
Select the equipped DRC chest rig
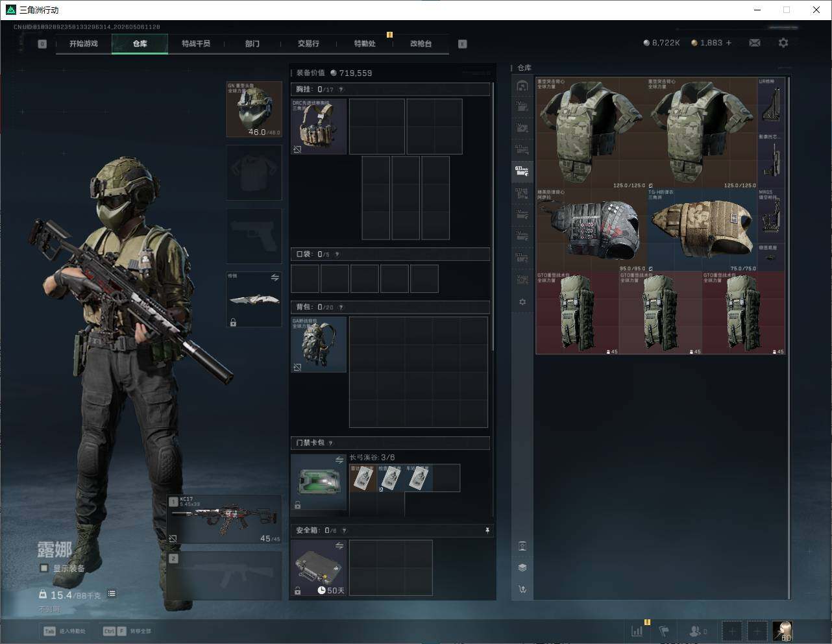pos(319,127)
